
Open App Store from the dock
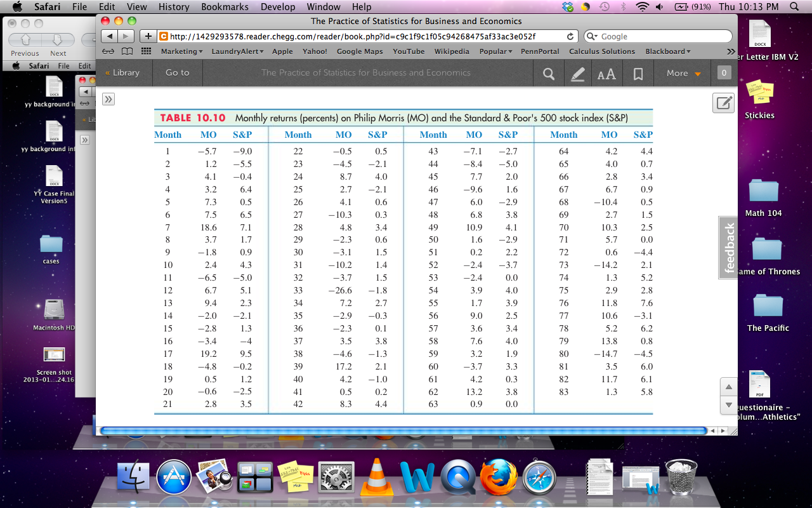174,477
